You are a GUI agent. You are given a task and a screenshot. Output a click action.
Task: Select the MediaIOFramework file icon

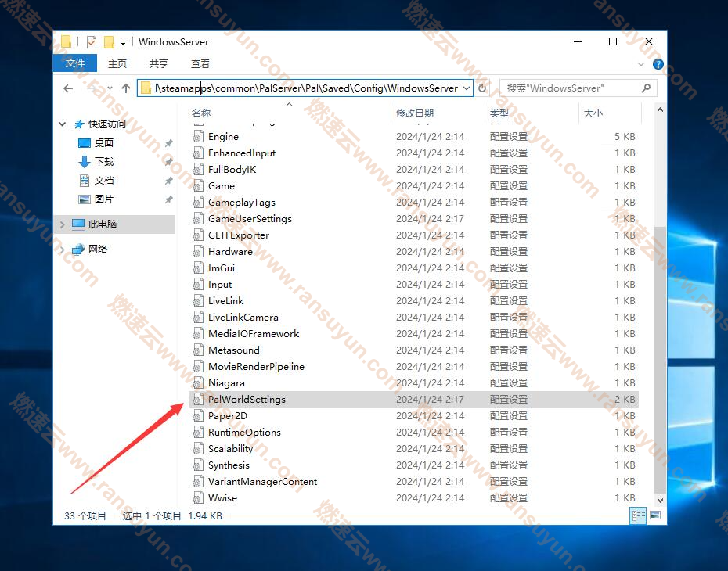pos(198,334)
